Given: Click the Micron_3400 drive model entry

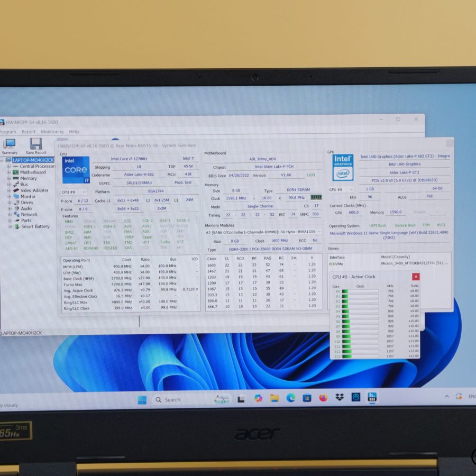Looking at the screenshot, I should (414, 263).
